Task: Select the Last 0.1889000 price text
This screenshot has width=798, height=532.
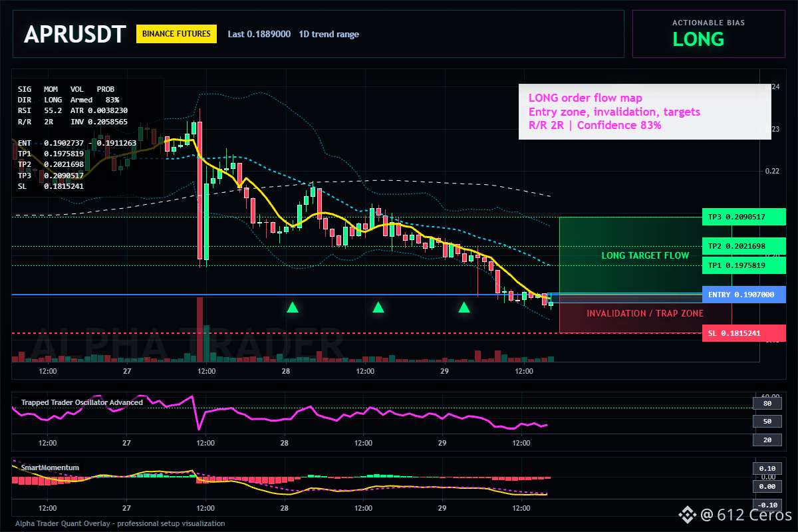Action: coord(259,34)
